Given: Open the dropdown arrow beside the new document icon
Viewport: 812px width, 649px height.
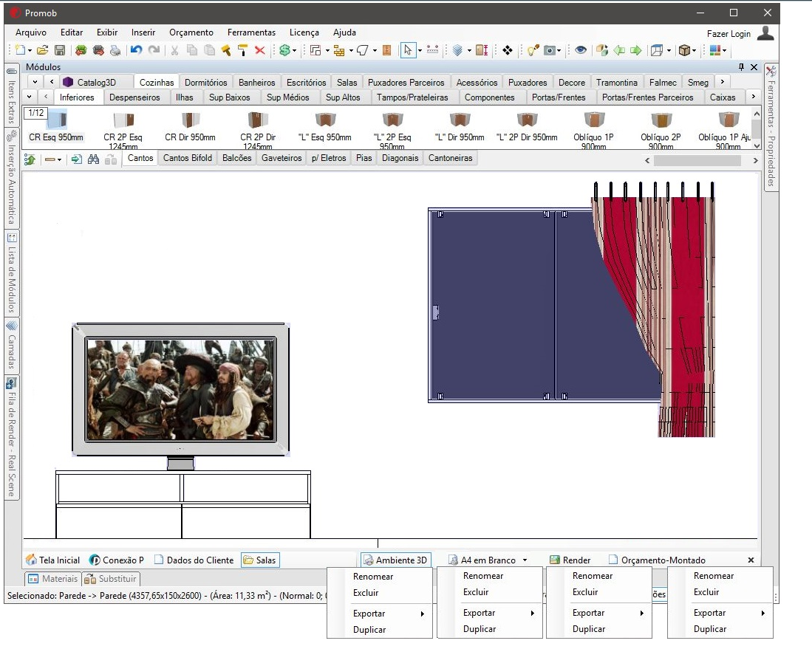Looking at the screenshot, I should tap(30, 51).
